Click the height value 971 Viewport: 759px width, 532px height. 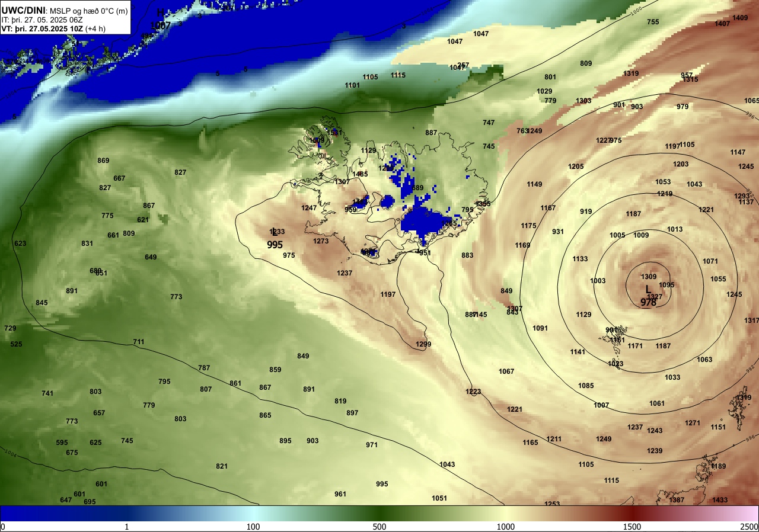click(x=372, y=445)
